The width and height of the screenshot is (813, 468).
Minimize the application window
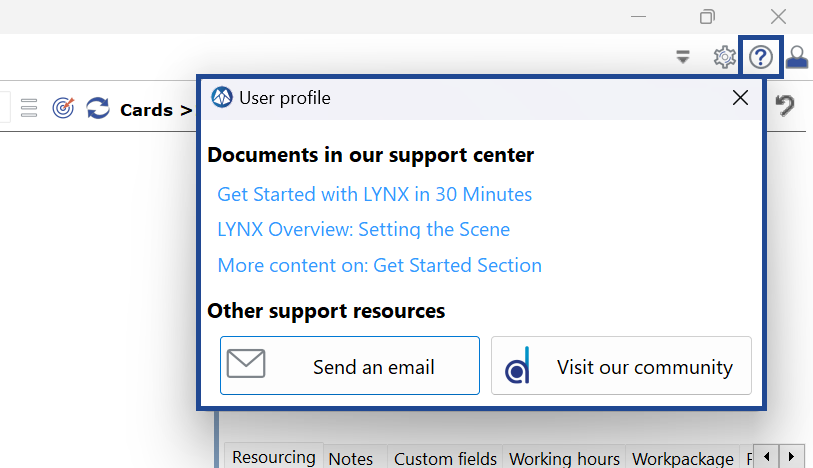(638, 17)
